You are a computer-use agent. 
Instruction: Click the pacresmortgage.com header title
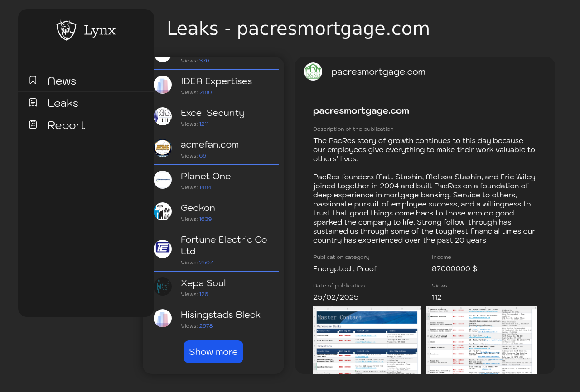[378, 72]
